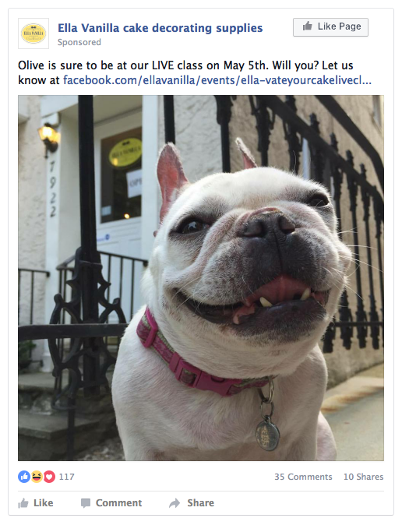Image resolution: width=402 pixels, height=532 pixels.
Task: Click the Comment text button
Action: (x=118, y=503)
